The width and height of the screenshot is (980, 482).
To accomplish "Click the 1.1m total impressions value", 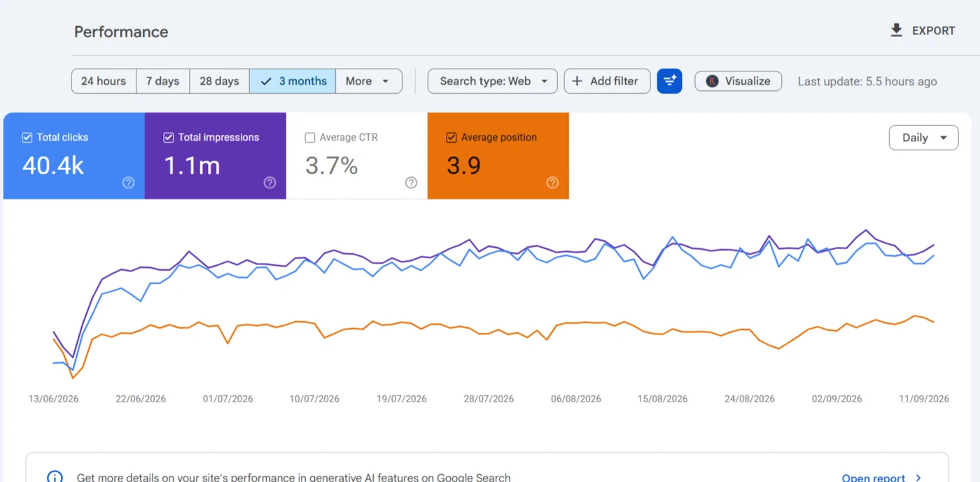I will pos(192,166).
